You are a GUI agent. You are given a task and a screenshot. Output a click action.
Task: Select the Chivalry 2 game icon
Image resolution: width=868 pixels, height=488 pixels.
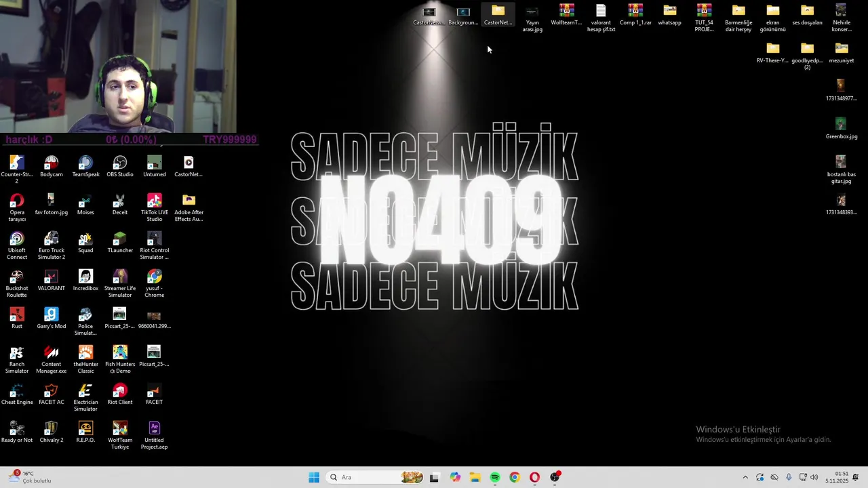52,432
